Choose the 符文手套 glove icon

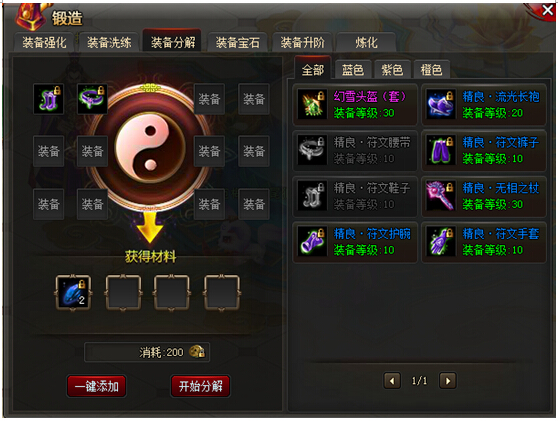[441, 242]
